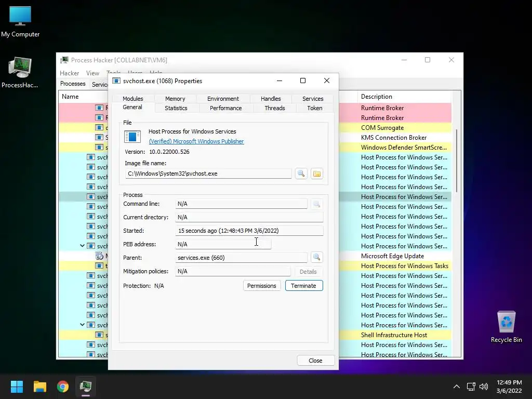Collapse the svchost node above Shell Infrastructure Host
532x399 pixels.
pos(82,325)
